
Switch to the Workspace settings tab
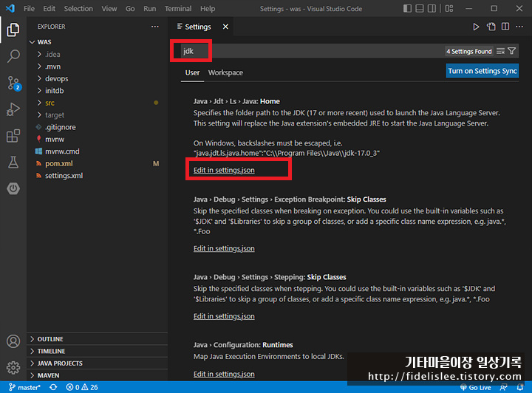click(x=225, y=72)
